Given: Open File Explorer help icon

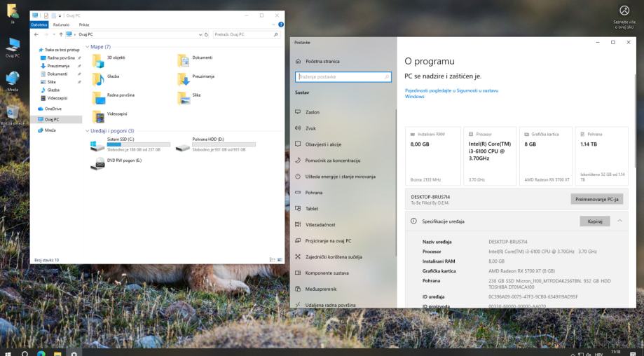Looking at the screenshot, I should [x=281, y=25].
